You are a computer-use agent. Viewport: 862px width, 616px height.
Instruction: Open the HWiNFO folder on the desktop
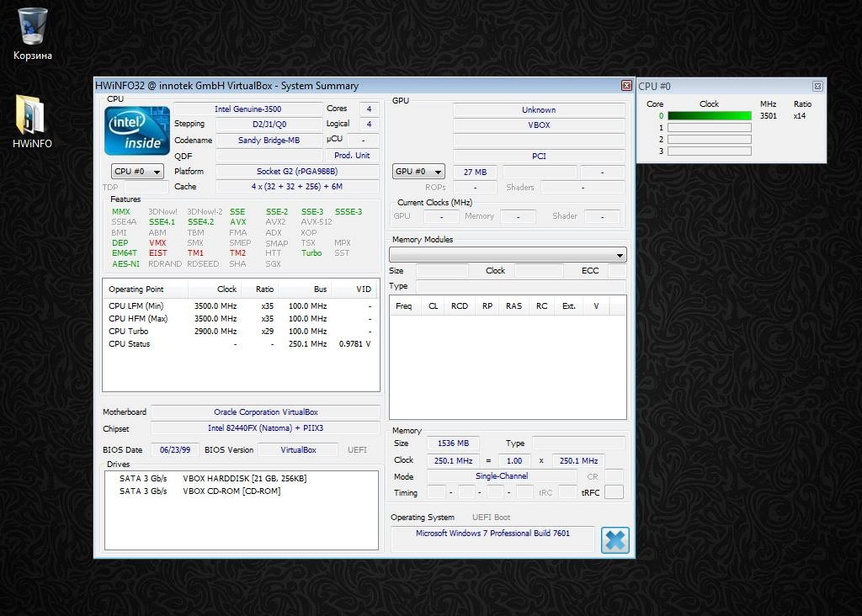(x=32, y=122)
